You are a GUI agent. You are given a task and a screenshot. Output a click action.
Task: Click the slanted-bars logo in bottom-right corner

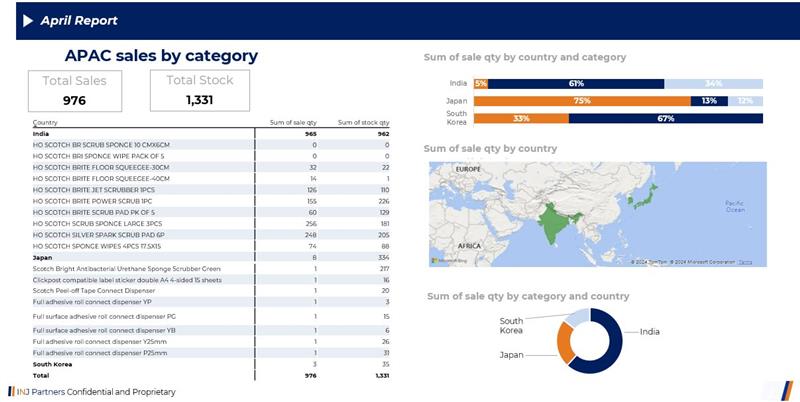click(x=787, y=390)
